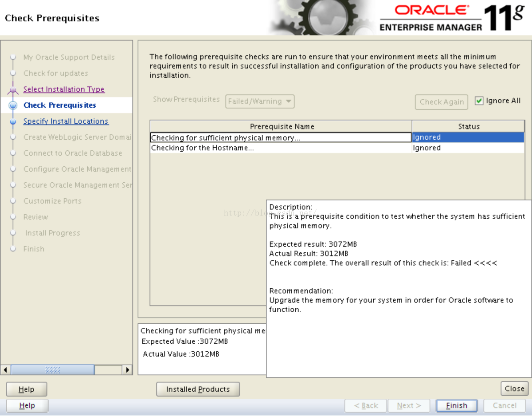Click the sidebar horizontal scrollbar thumb
Image resolution: width=532 pixels, height=416 pixels.
(x=52, y=369)
